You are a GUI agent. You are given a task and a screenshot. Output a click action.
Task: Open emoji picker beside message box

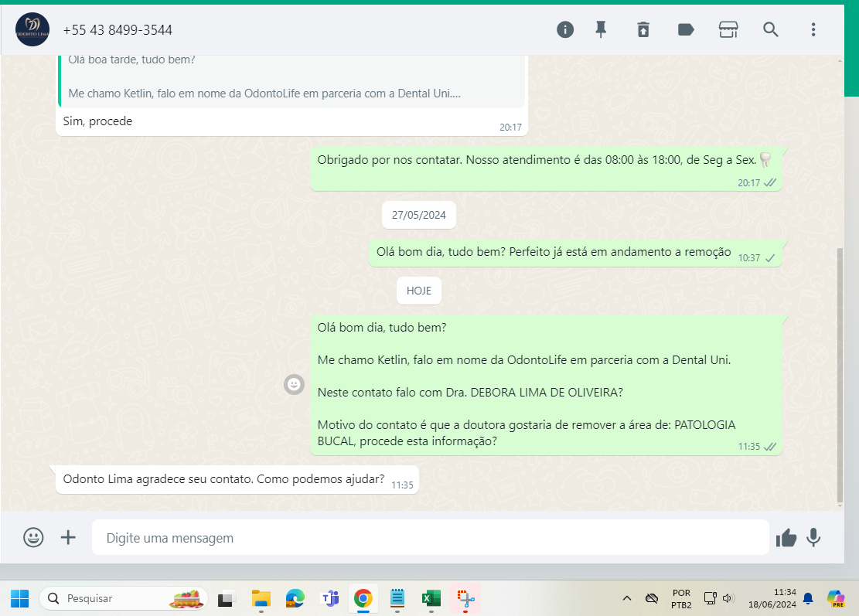pos(33,537)
